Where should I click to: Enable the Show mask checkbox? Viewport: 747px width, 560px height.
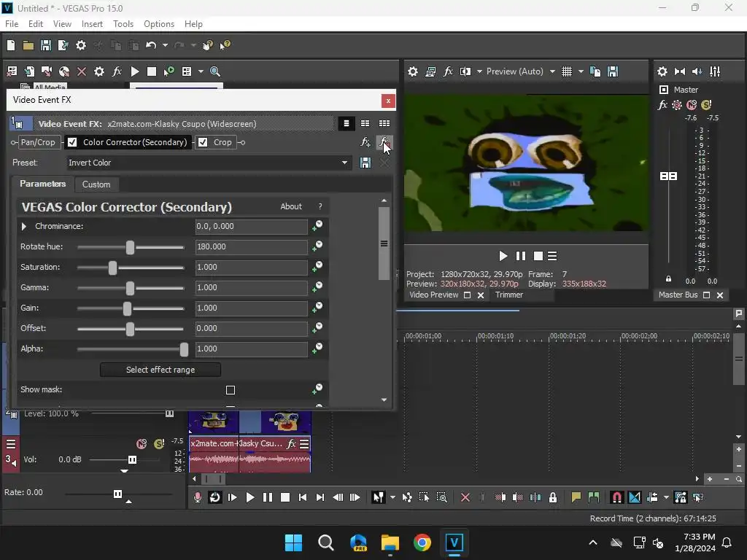tap(231, 390)
